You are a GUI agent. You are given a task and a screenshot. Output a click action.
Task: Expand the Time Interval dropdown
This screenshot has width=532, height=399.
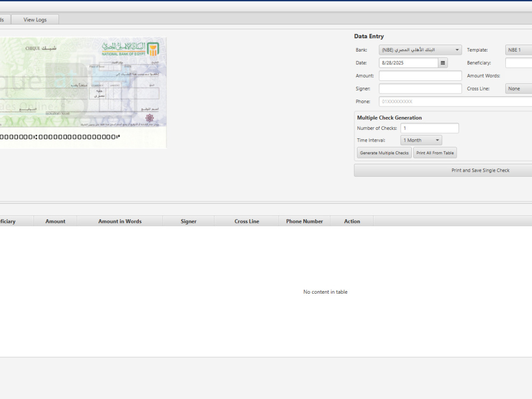pyautogui.click(x=421, y=140)
